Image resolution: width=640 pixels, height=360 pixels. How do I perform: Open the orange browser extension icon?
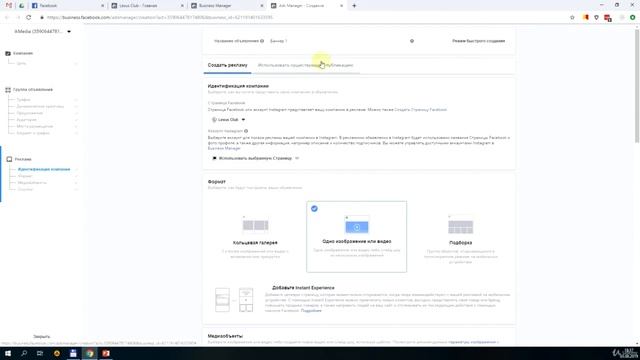[x=586, y=18]
